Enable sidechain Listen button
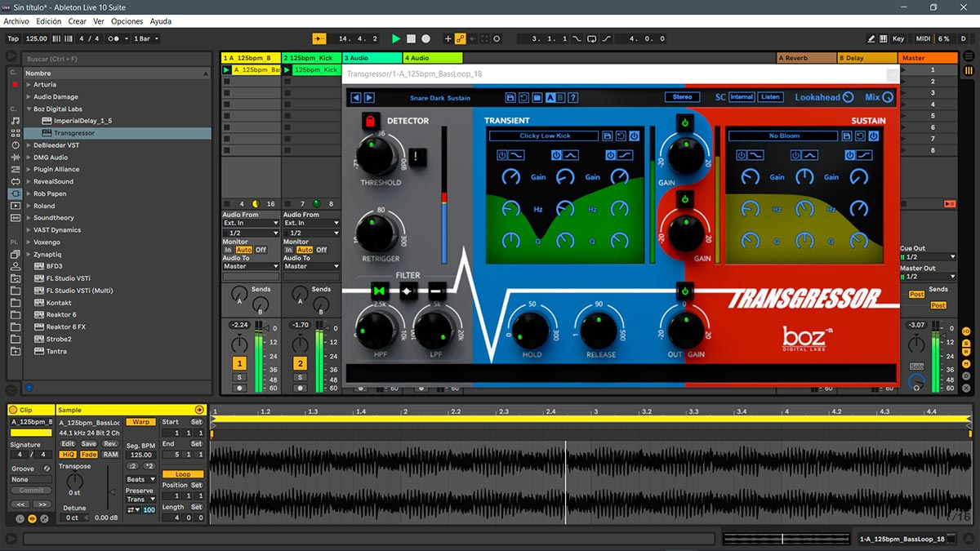The image size is (980, 551). (x=770, y=97)
